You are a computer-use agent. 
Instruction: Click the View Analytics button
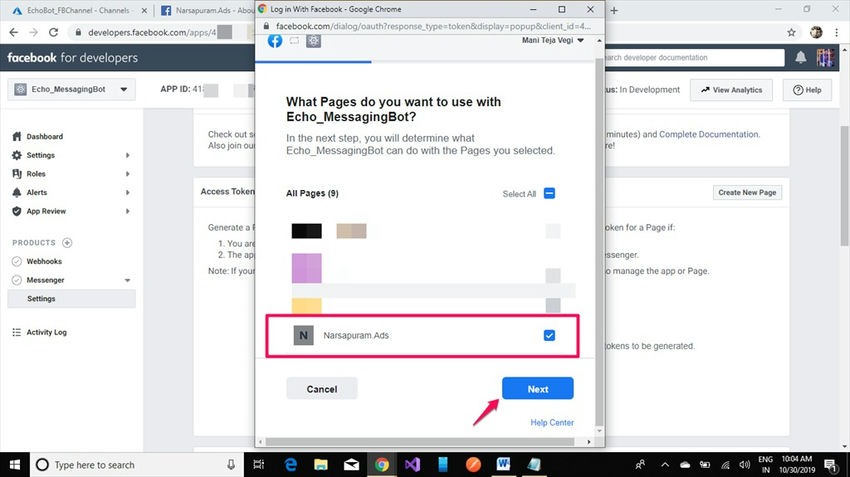click(x=731, y=90)
